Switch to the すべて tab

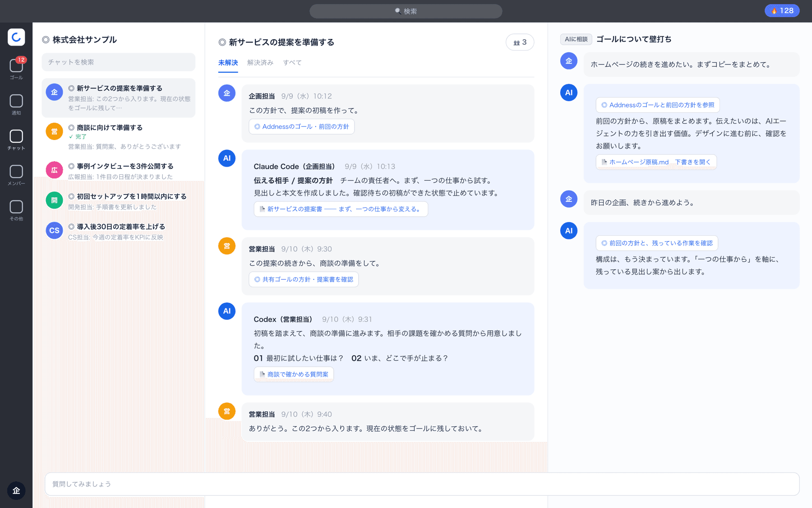[x=292, y=63]
